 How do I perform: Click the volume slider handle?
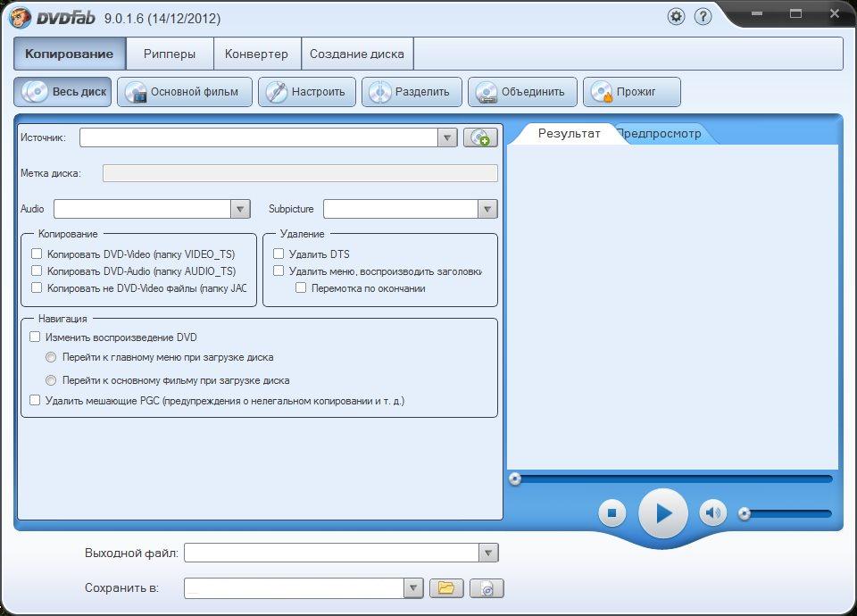click(x=745, y=513)
